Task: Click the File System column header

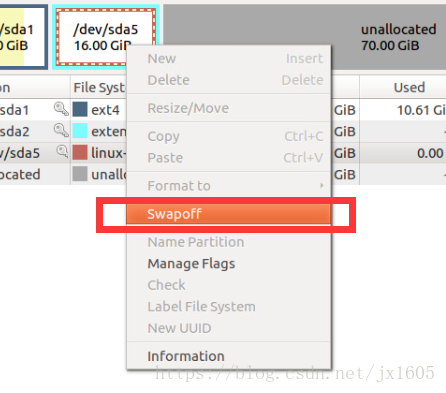Action: (99, 88)
